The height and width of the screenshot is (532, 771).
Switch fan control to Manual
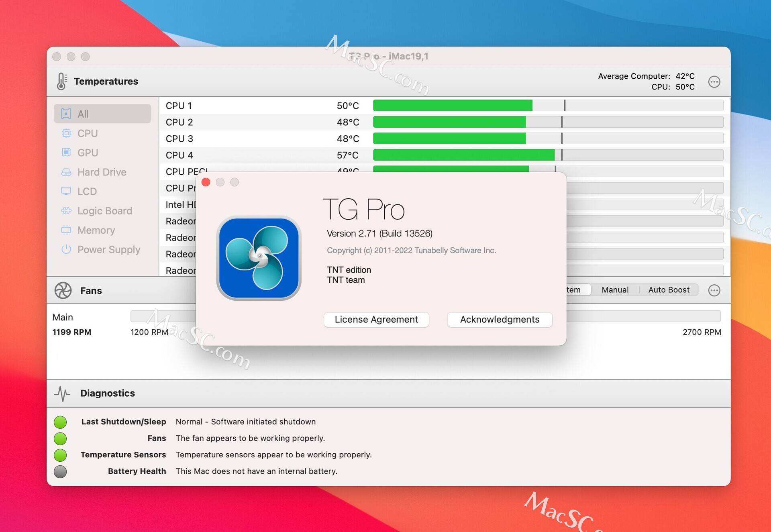[615, 290]
